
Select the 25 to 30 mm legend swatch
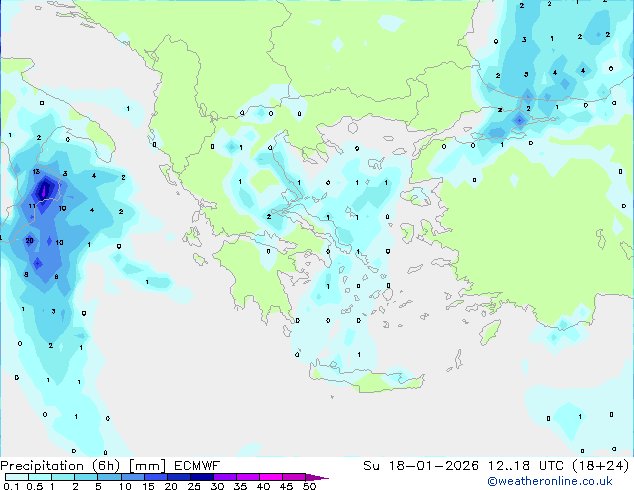[202, 477]
